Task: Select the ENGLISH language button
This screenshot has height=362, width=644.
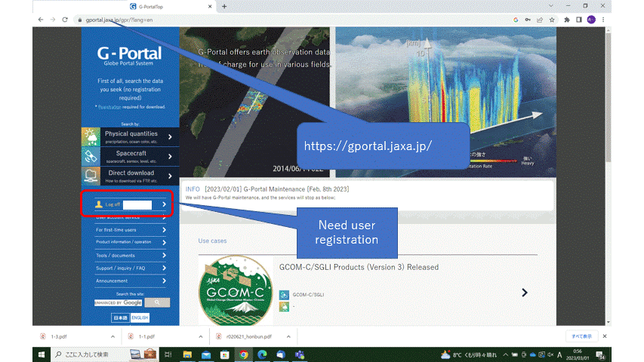Action: [140, 318]
